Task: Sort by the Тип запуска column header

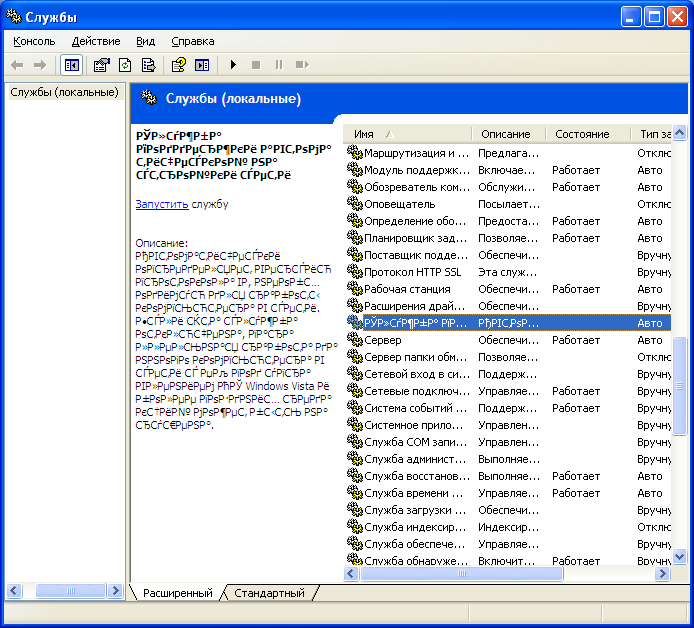Action: click(651, 134)
